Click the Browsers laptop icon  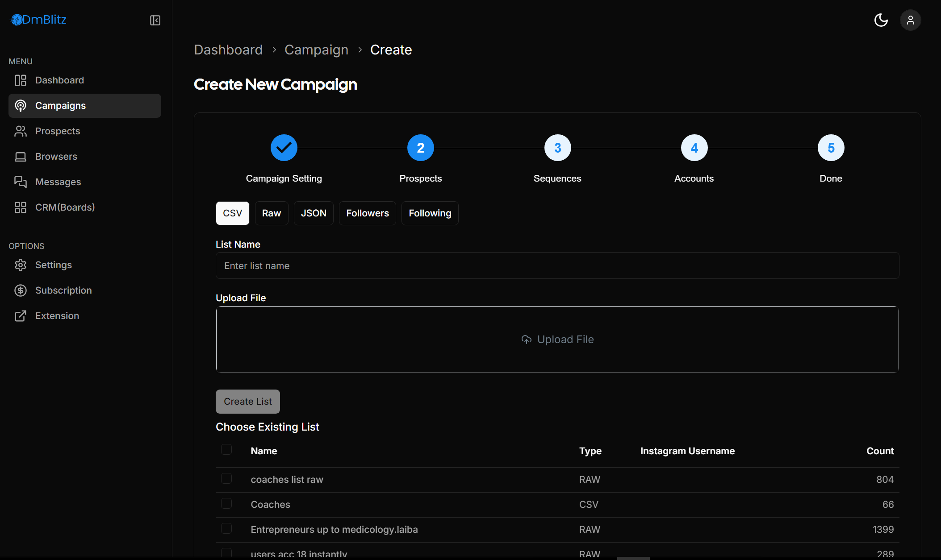21,157
